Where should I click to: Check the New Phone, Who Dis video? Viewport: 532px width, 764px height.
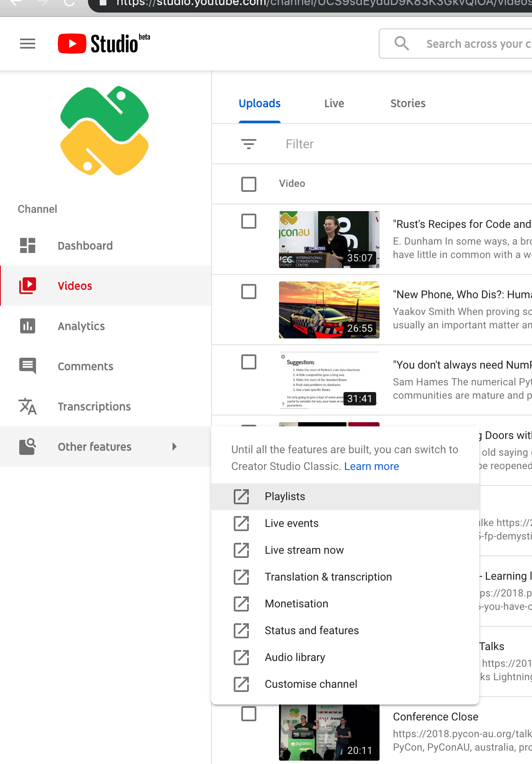249,292
